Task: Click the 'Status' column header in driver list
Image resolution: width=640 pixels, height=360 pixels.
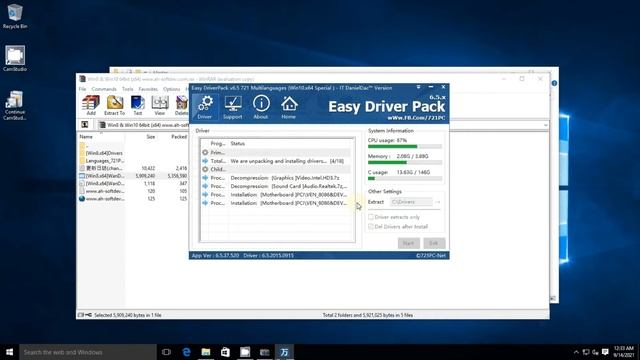Action: 238,144
